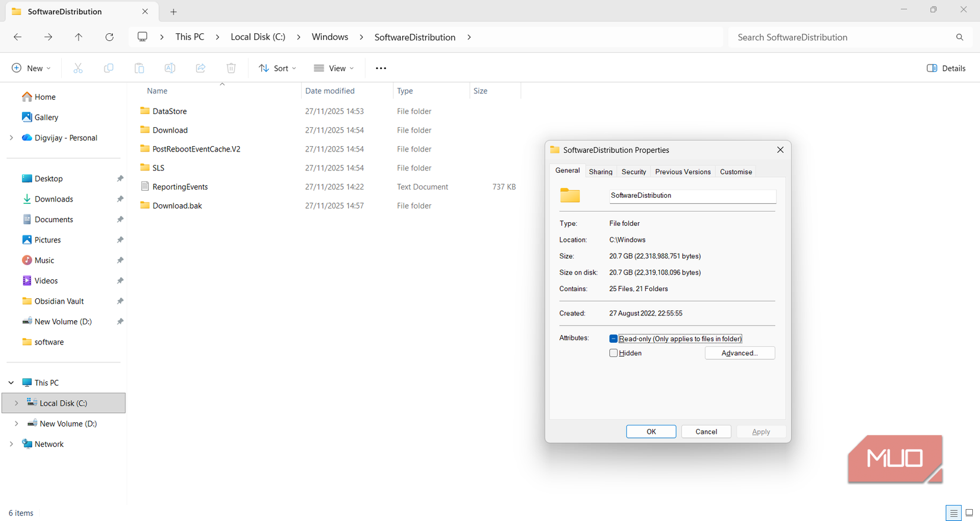The height and width of the screenshot is (521, 980).
Task: Open a new Explorer tab
Action: [173, 11]
